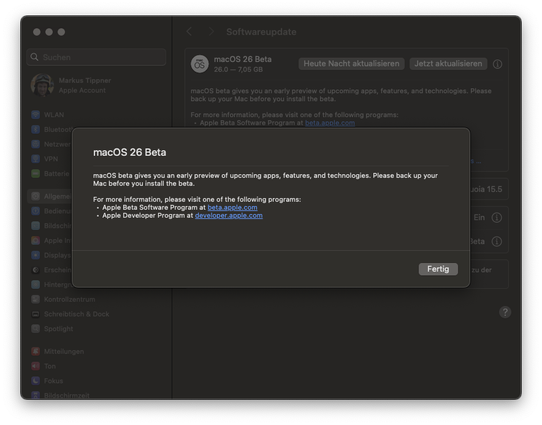Viewport: 542px width, 425px height.
Task: Select Hintergrundbild icon in sidebar
Action: tap(35, 285)
